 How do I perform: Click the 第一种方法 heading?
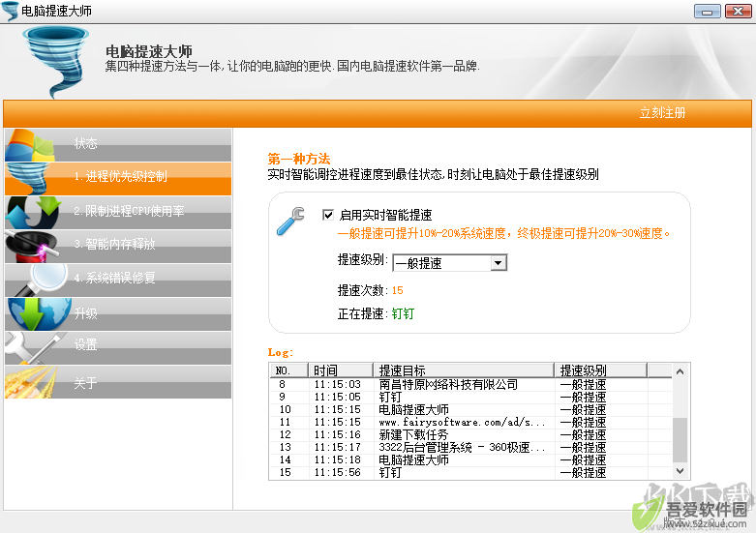click(299, 159)
